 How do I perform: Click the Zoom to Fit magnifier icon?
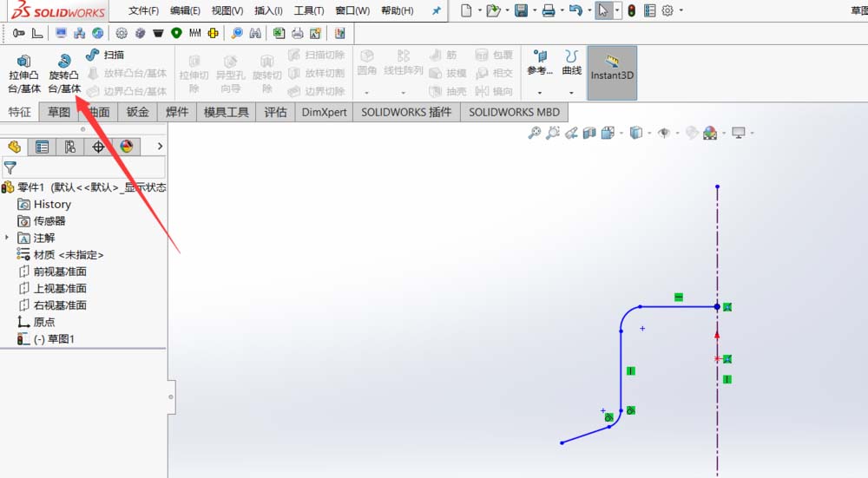pos(534,133)
